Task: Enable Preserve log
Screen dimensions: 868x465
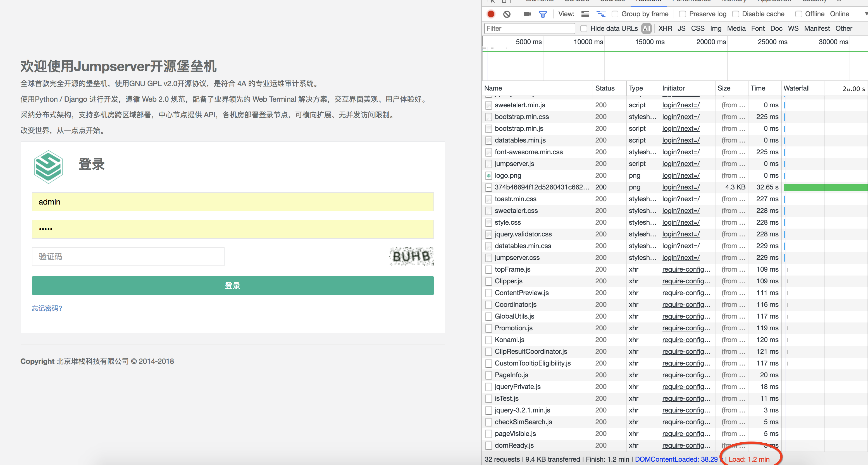Action: pyautogui.click(x=682, y=14)
